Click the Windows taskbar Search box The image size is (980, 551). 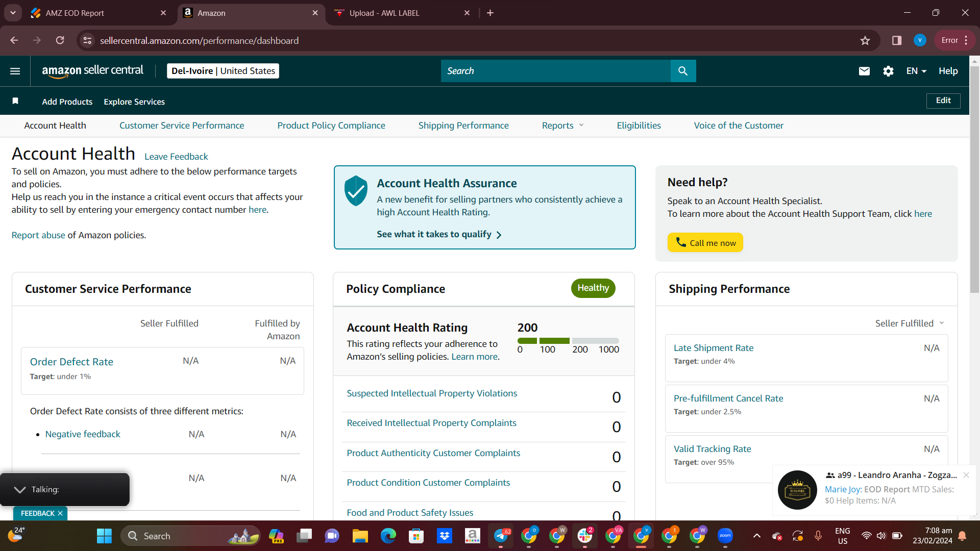click(190, 536)
